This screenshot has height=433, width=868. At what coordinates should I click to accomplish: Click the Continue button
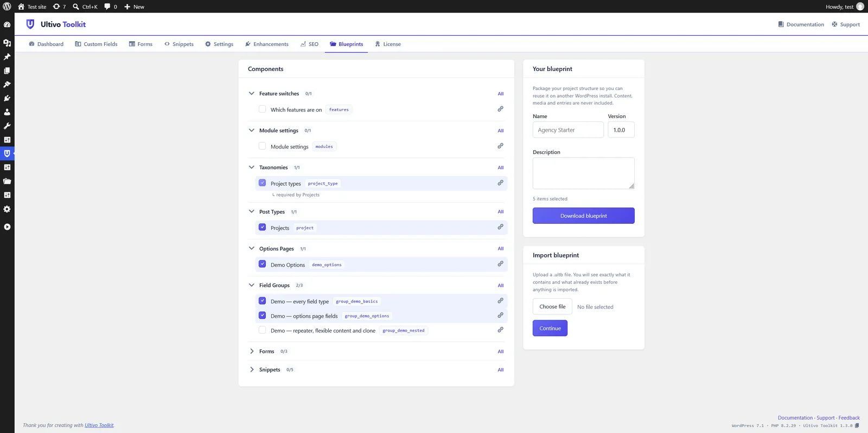click(x=550, y=328)
